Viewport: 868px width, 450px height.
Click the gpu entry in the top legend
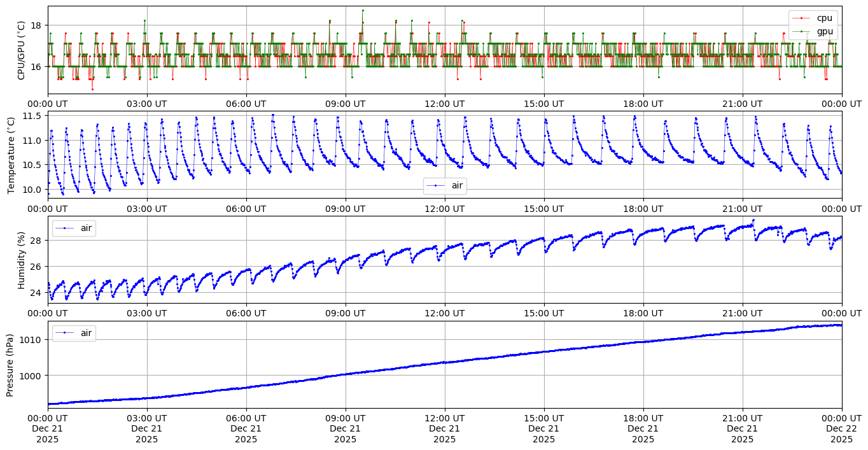coord(824,31)
